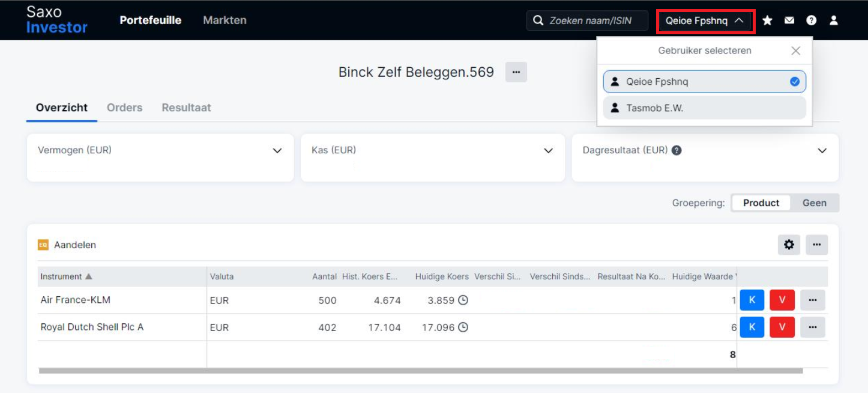This screenshot has height=393, width=868.
Task: Click the red V button for Royal Dutch Shell
Action: click(x=782, y=327)
